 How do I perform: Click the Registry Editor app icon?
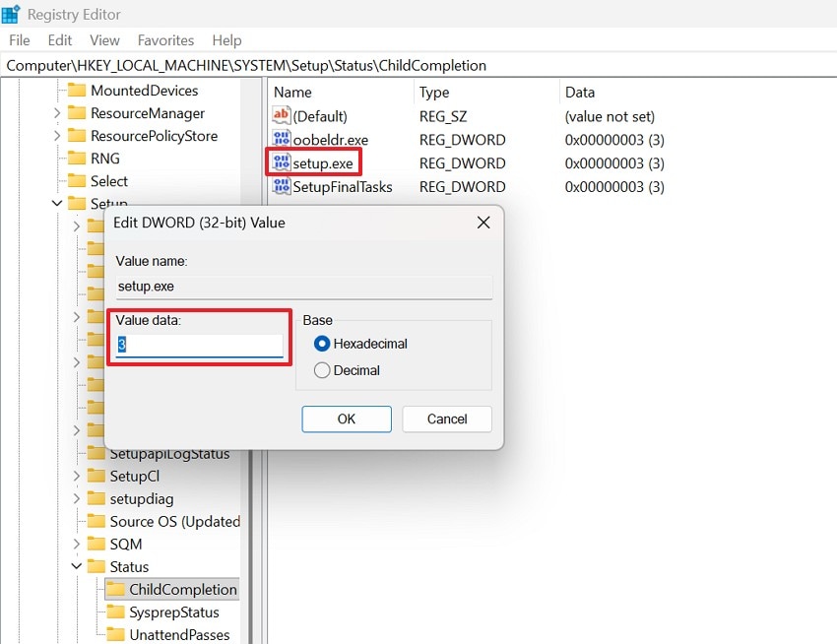(11, 14)
